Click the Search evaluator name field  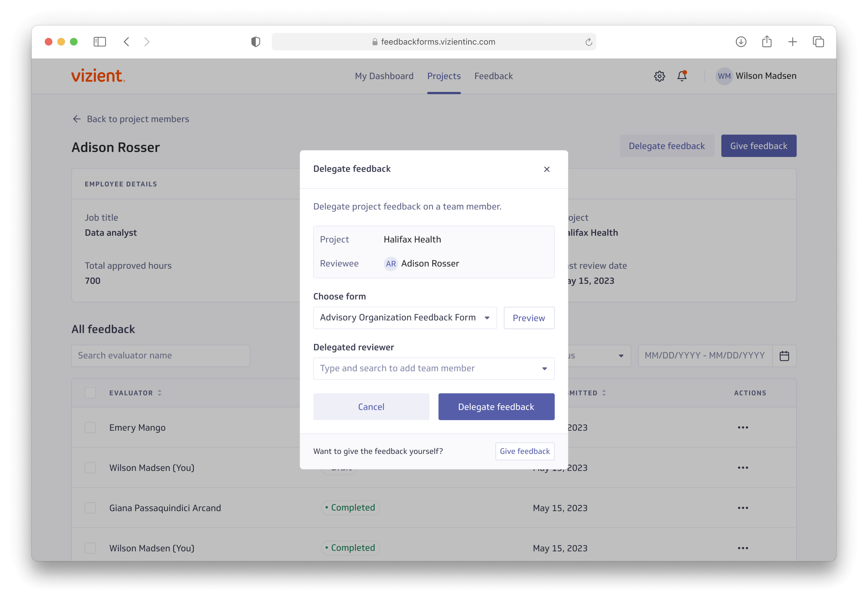tap(161, 356)
